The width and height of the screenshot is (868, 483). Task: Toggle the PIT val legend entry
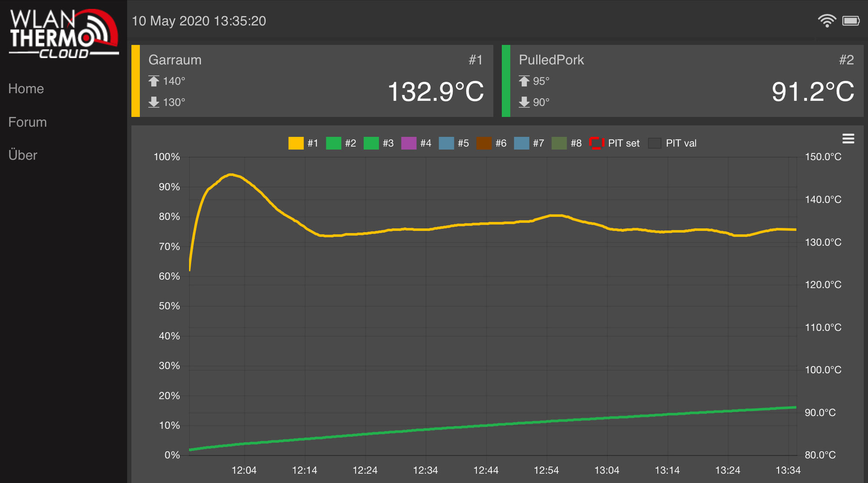(672, 144)
